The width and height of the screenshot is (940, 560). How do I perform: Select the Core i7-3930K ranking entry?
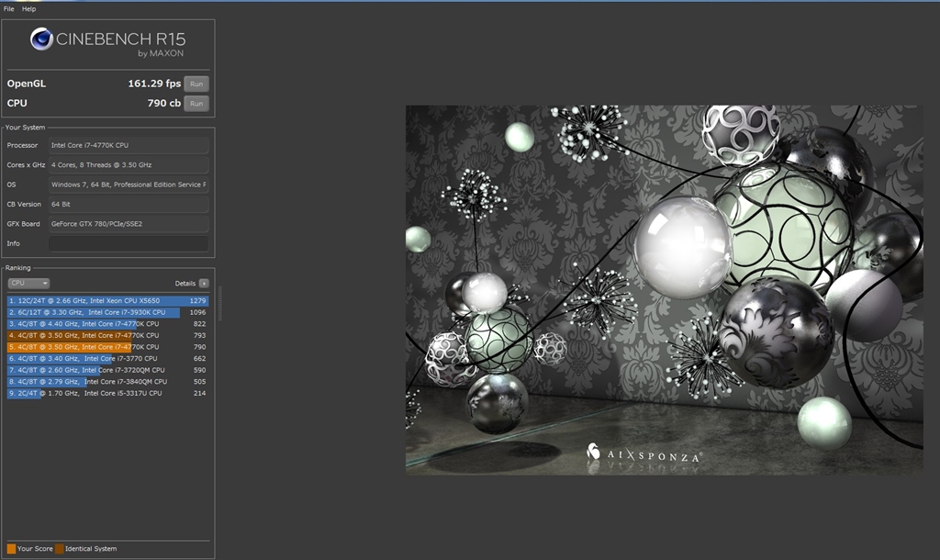point(108,312)
